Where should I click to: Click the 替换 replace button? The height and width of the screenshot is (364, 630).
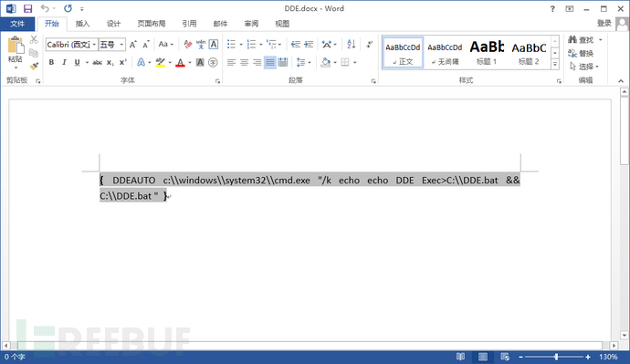tap(581, 53)
